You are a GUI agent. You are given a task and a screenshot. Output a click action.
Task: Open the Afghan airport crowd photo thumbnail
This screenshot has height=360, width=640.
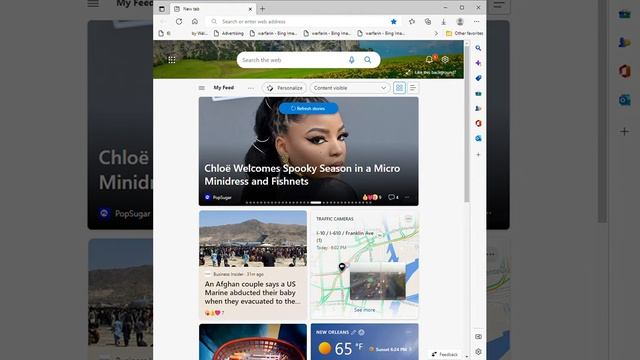pyautogui.click(x=253, y=239)
